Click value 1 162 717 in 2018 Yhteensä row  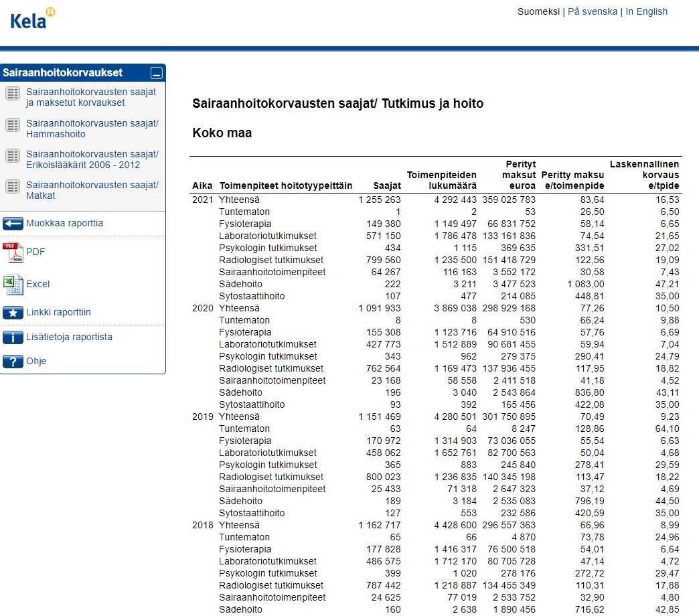380,525
